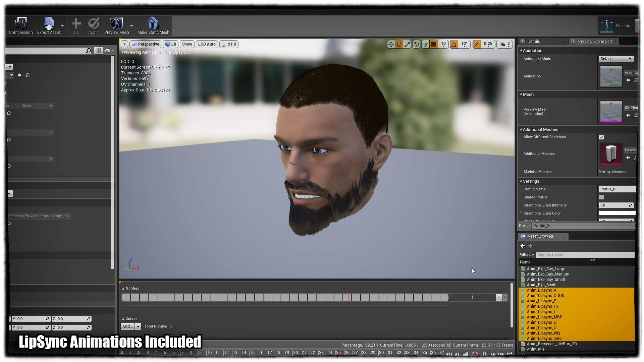Open the LOD Auto dropdown
The image size is (644, 362).
coord(207,44)
